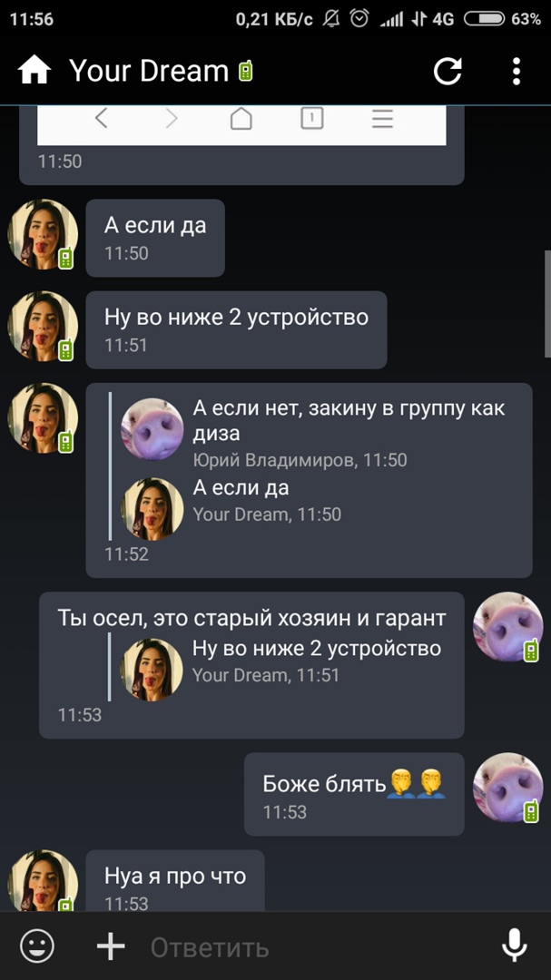The image size is (551, 980).
Task: Select the message 'Ну во ниже 2 устройство'
Action: click(x=236, y=329)
